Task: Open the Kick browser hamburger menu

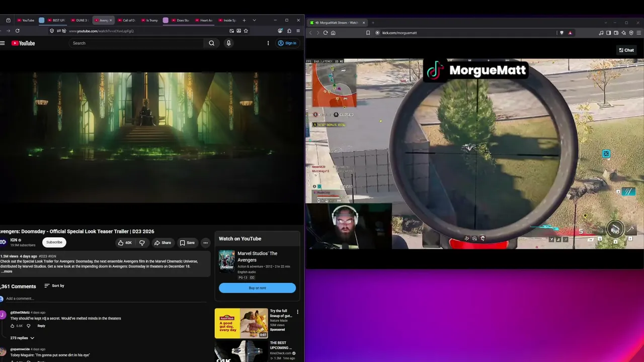Action: 638,33
